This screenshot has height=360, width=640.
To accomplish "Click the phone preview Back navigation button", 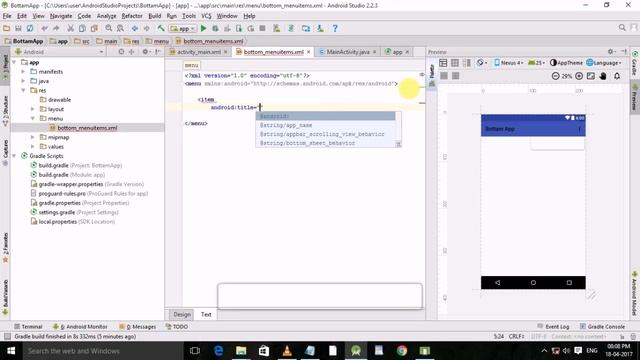I will [497, 282].
